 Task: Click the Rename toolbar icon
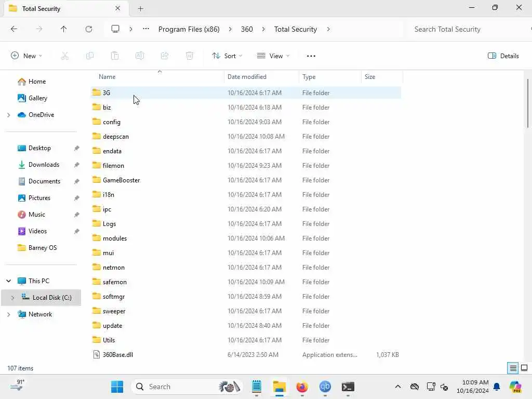pos(140,56)
